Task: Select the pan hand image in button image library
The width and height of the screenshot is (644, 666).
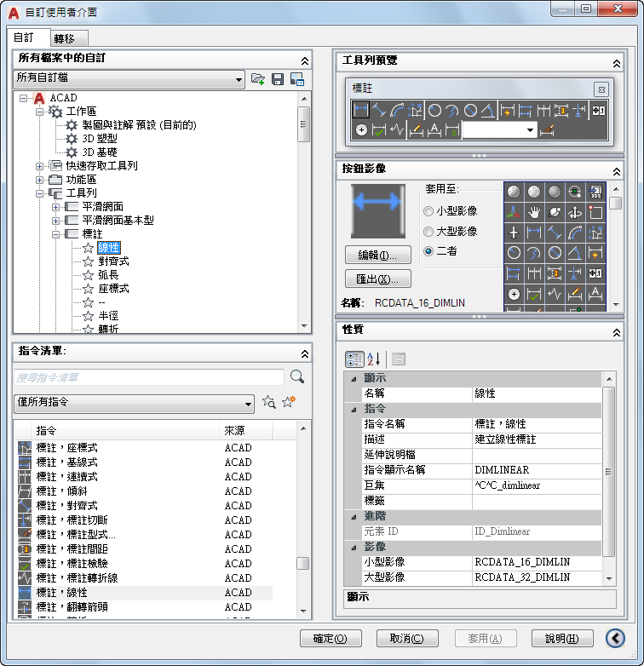Action: pyautogui.click(x=534, y=211)
